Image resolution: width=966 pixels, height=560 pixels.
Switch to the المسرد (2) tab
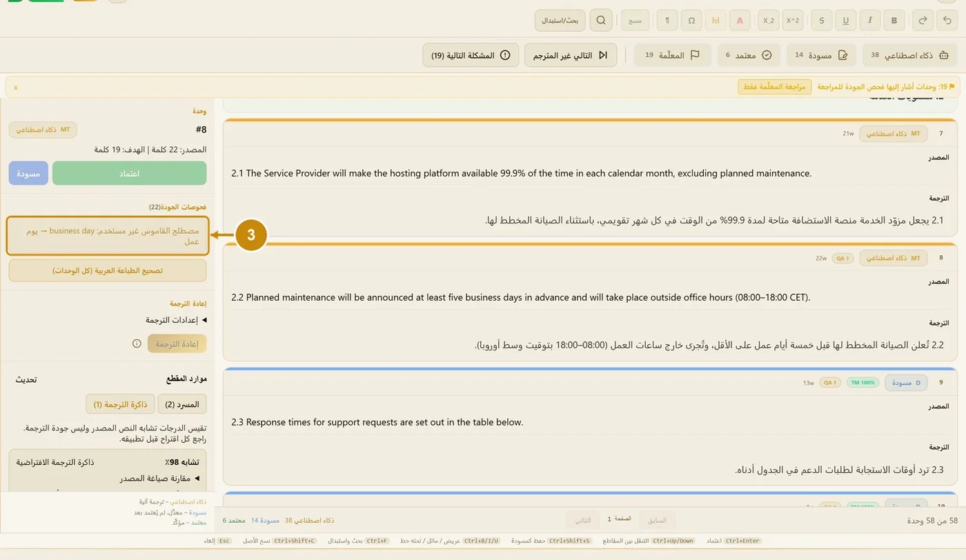point(182,404)
